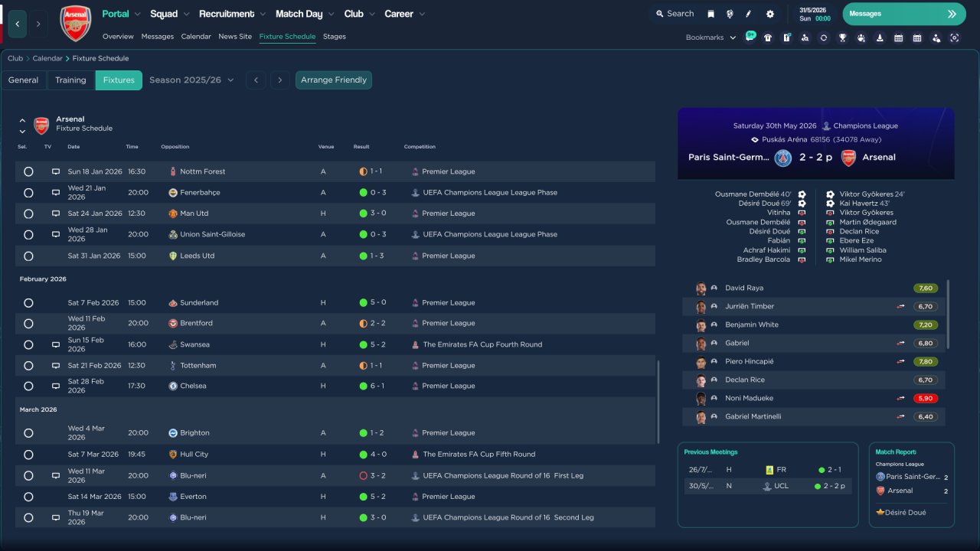Image resolution: width=980 pixels, height=551 pixels.
Task: Click the fixture list scrollbar
Action: (658, 402)
